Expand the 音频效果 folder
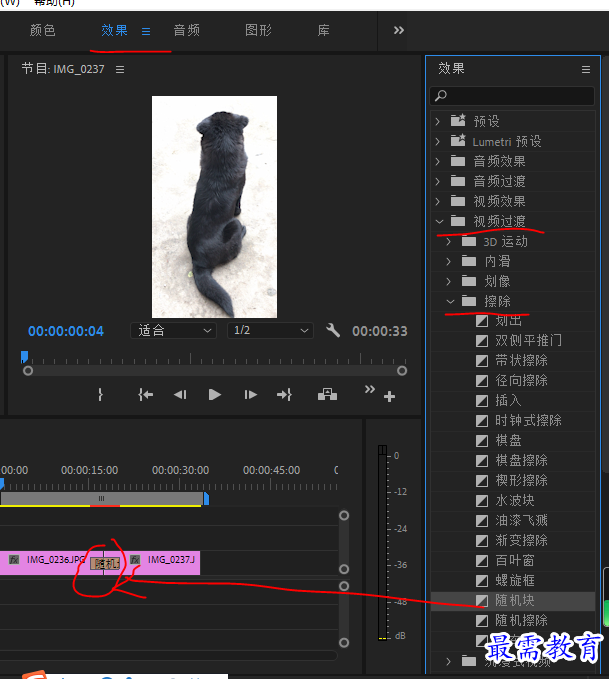 tap(438, 162)
